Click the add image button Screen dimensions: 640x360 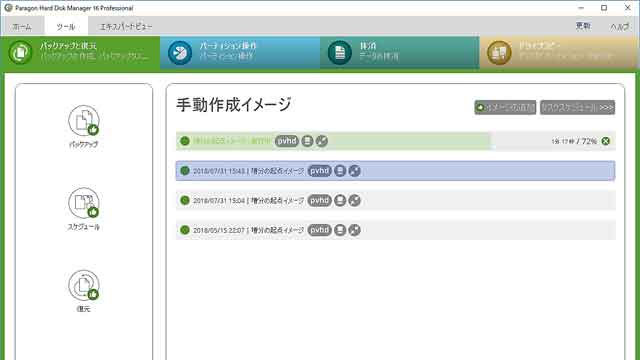click(505, 107)
